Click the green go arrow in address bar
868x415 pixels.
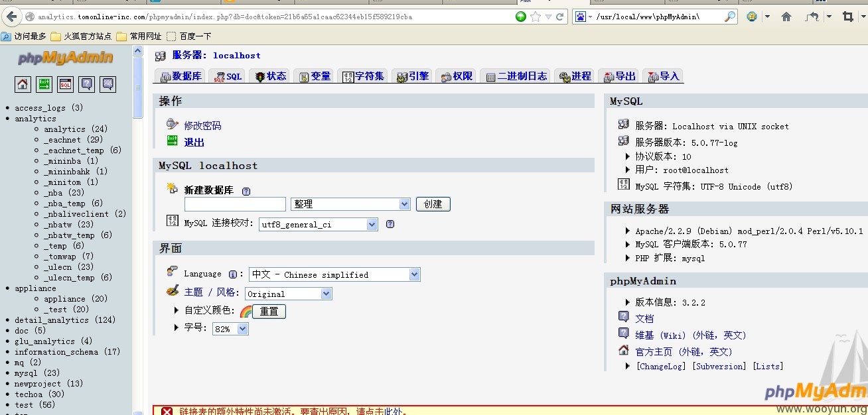click(x=521, y=17)
